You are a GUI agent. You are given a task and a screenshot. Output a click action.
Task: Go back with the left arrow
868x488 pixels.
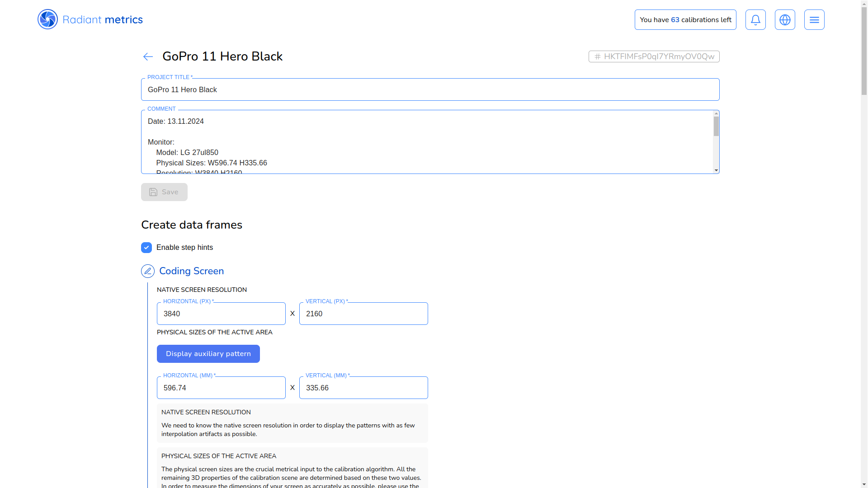[148, 56]
